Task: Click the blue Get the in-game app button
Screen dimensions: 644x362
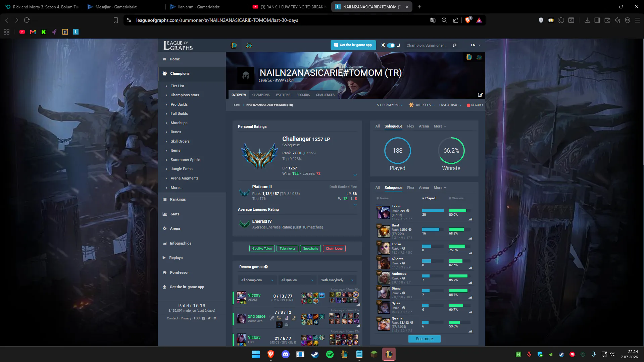Action: click(353, 45)
